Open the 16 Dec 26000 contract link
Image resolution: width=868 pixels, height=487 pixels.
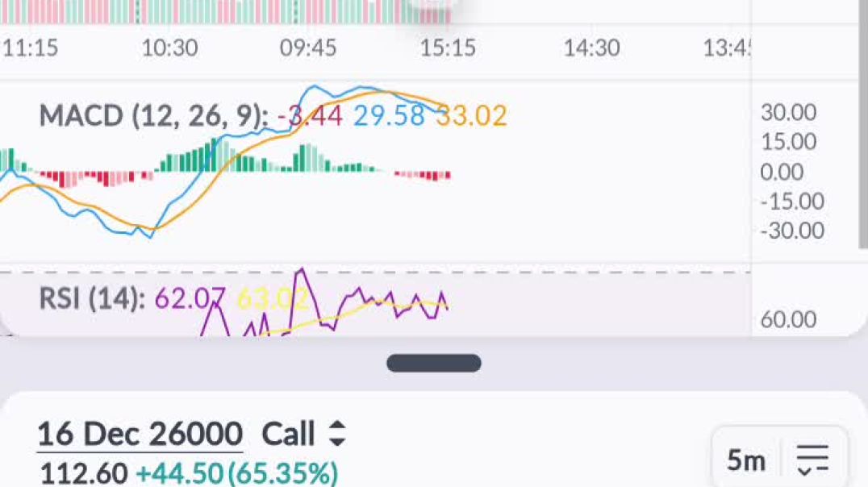click(x=140, y=434)
